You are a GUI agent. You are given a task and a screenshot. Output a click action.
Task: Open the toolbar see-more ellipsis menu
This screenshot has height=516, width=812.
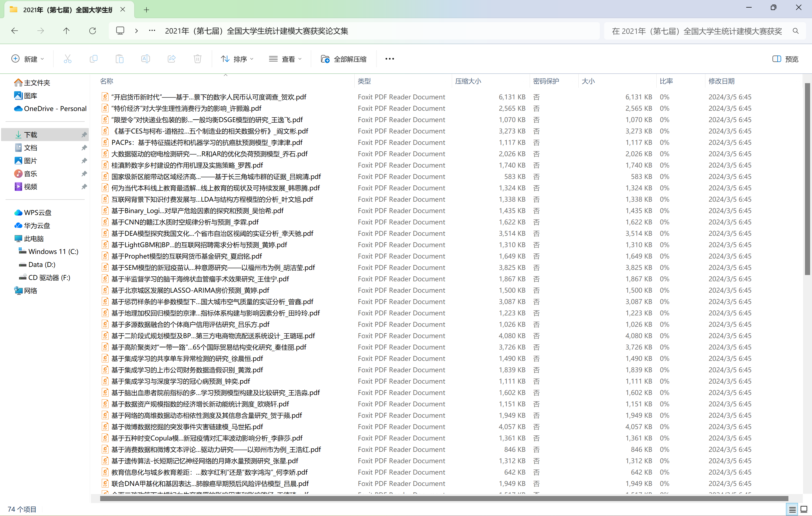[x=389, y=59]
